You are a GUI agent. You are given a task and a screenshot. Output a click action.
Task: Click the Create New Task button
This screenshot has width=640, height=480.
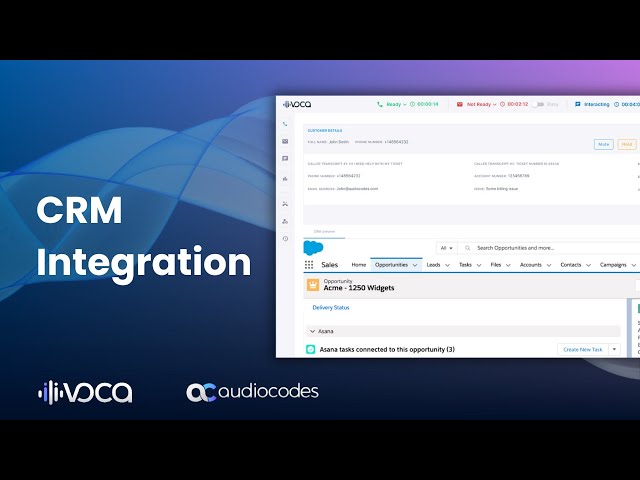click(x=582, y=349)
